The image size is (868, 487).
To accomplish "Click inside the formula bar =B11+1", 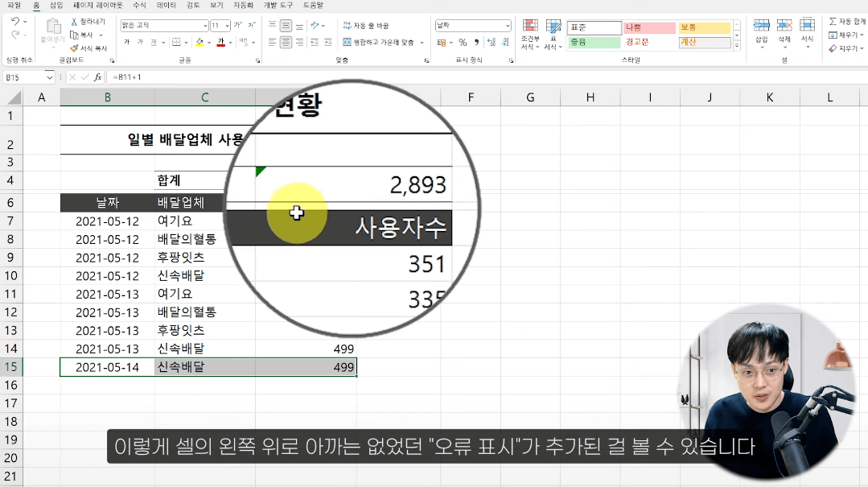I will pyautogui.click(x=487, y=77).
